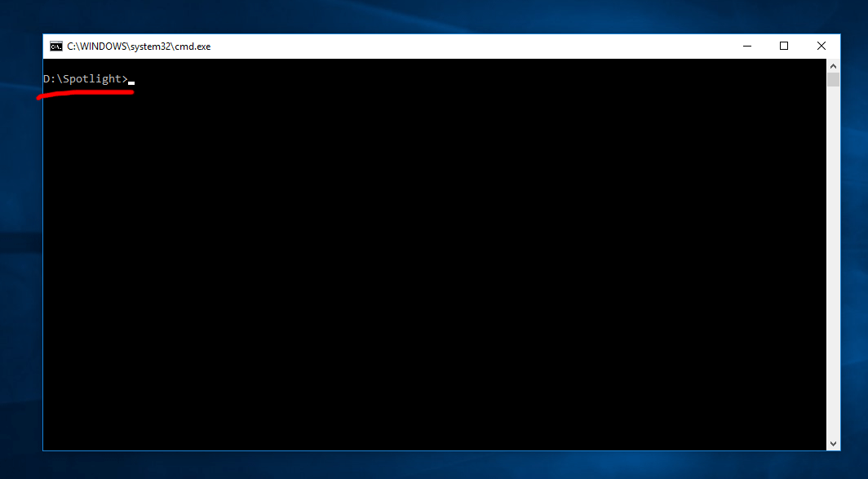Click the C:\WINDOWS\system32\cmd.exe title text
Screen dimensions: 868x479
coord(139,47)
